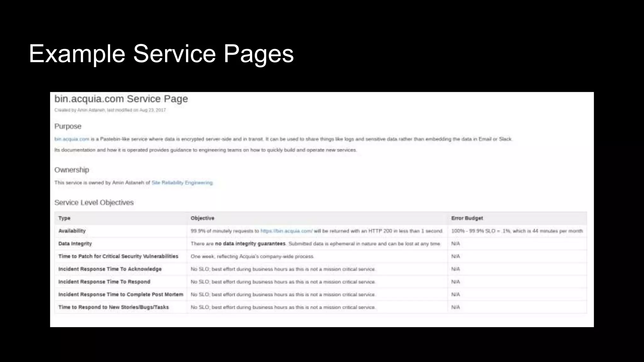Viewport: 644px width, 362px height.
Task: Select 'Incident Response Time To Acknowledge' cell
Action: coord(110,269)
